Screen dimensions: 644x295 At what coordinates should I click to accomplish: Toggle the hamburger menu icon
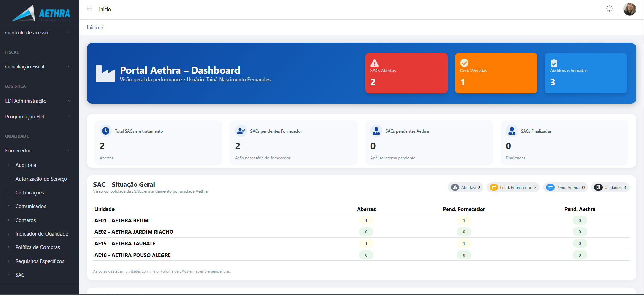tap(89, 9)
